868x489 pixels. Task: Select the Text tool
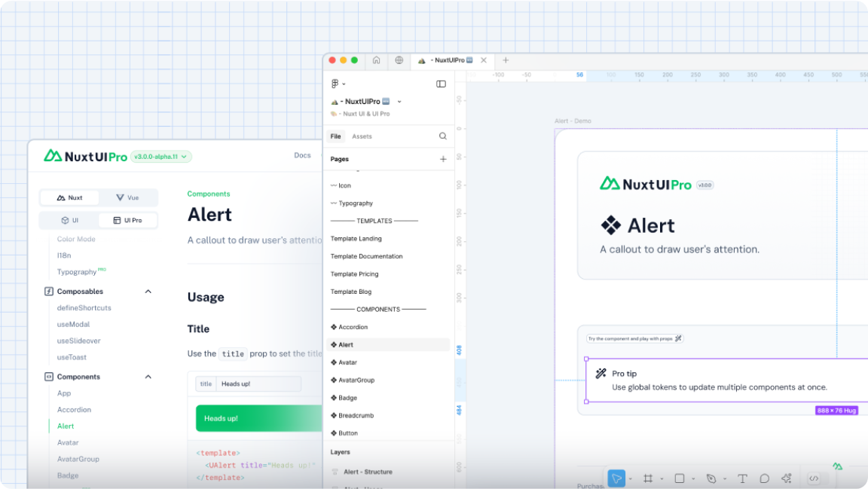point(742,478)
